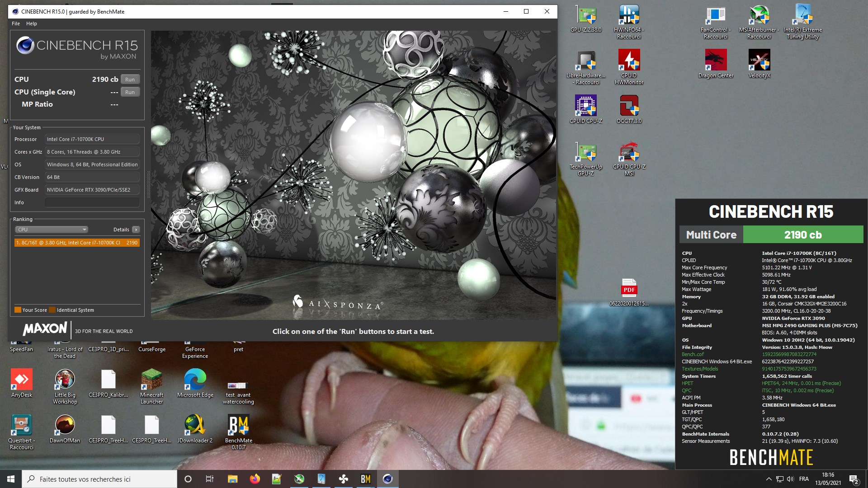The height and width of the screenshot is (488, 868).
Task: Launch AnyDesk desktop icon
Action: click(x=22, y=383)
